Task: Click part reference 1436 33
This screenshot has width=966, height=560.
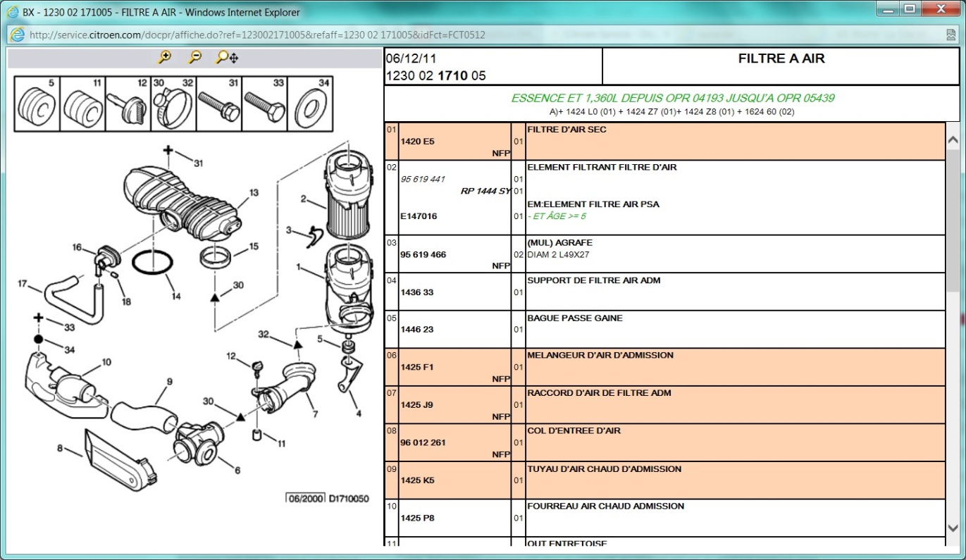Action: (x=416, y=292)
